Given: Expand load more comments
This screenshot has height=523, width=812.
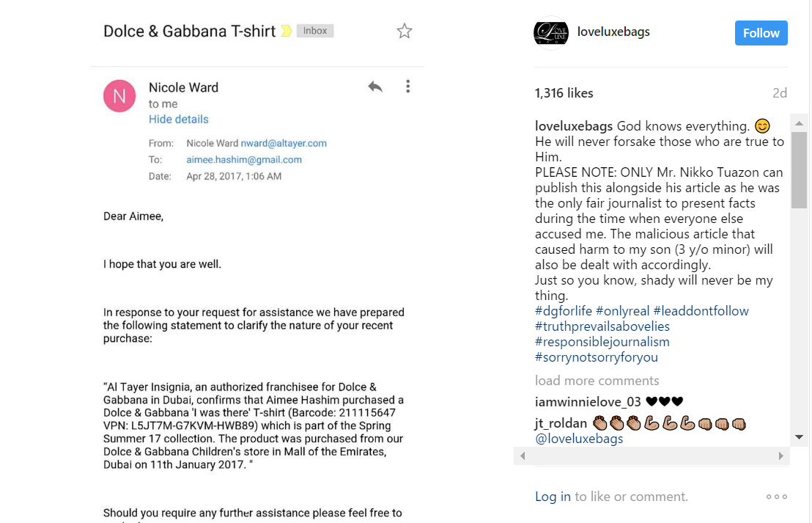Looking at the screenshot, I should click(x=597, y=381).
